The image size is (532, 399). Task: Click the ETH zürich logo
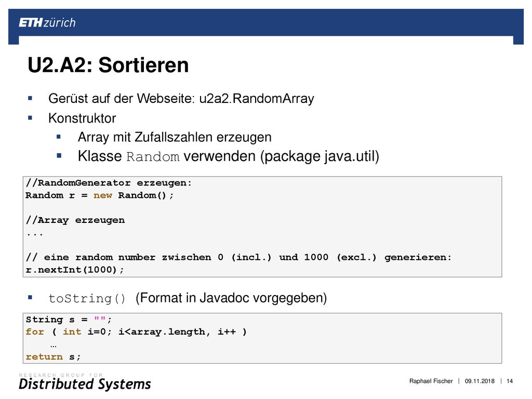pos(47,23)
